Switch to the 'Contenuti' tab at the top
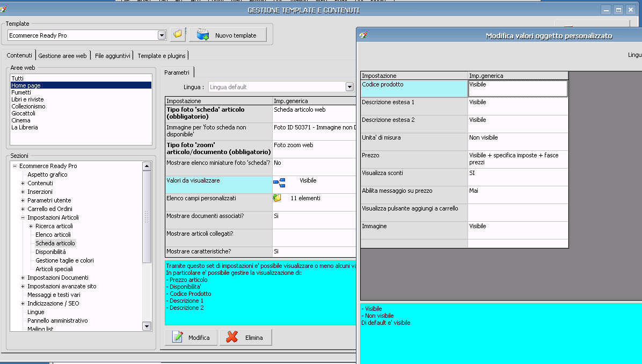Image resolution: width=642 pixels, height=364 pixels. [x=19, y=55]
